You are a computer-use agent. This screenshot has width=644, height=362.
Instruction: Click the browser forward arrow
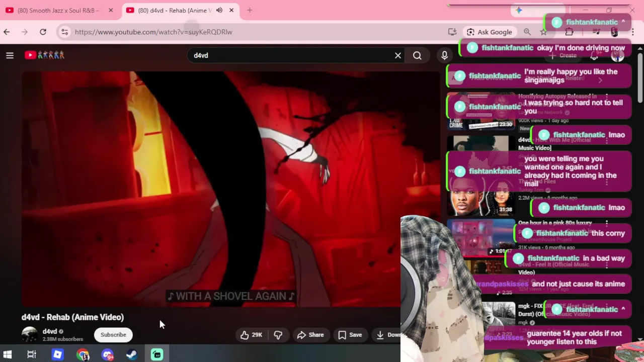(x=25, y=32)
